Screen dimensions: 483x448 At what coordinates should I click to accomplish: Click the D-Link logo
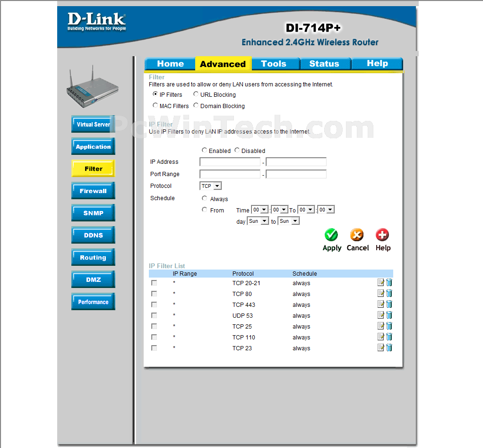(x=97, y=22)
